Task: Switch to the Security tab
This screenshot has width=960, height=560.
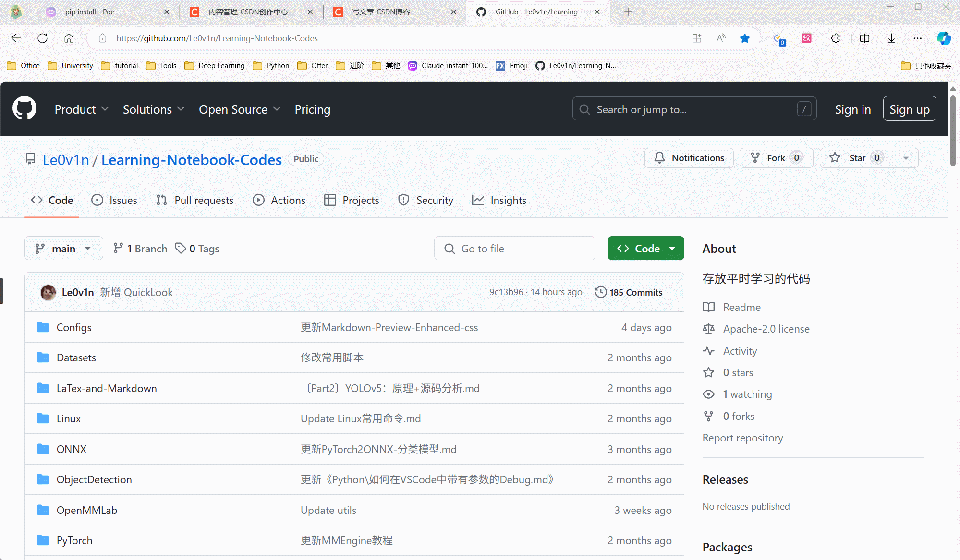Action: pos(426,200)
